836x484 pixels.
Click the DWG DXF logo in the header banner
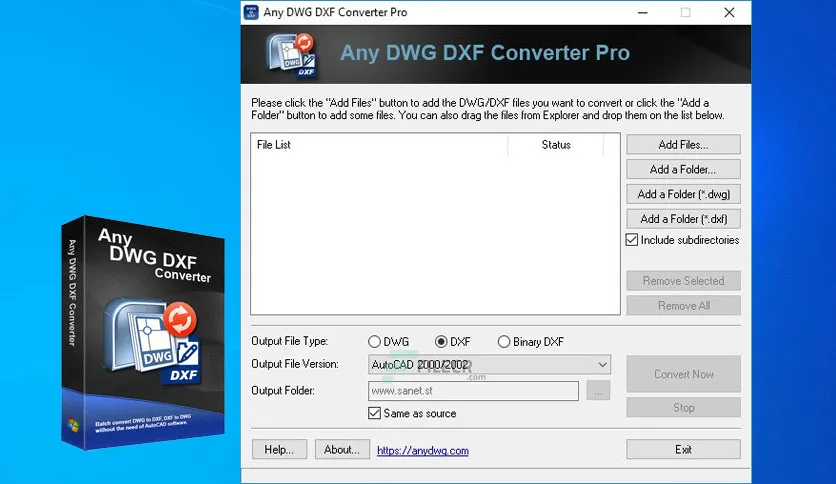[x=292, y=56]
